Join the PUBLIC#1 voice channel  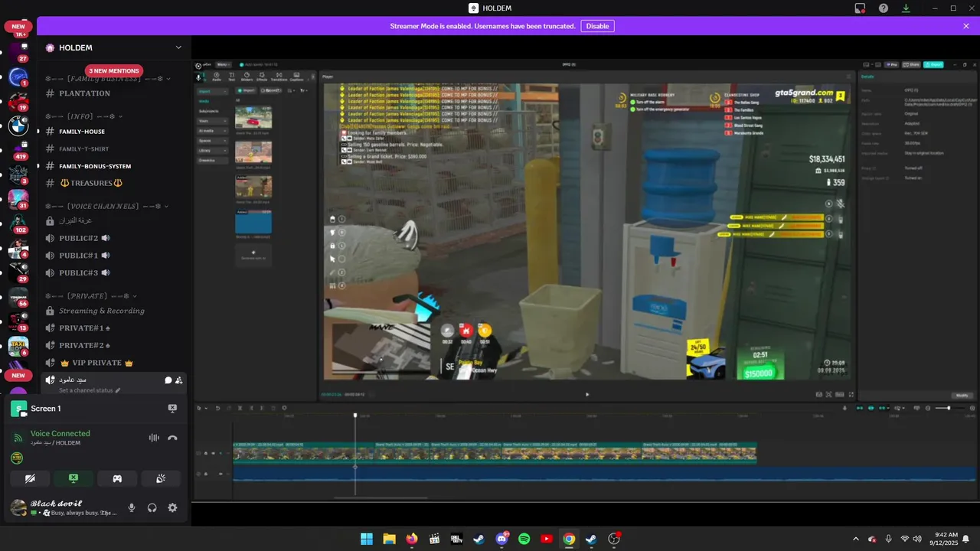point(112,256)
